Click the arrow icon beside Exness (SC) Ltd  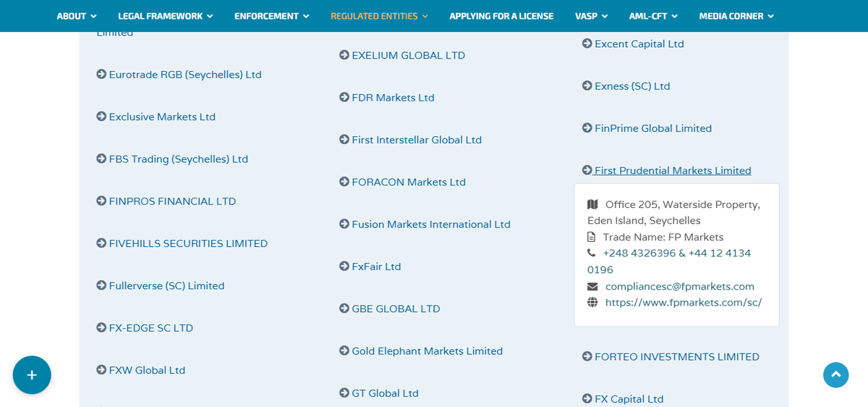587,85
